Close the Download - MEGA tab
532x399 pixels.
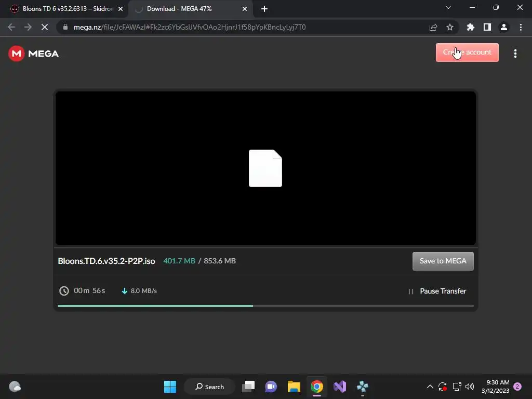tap(245, 9)
